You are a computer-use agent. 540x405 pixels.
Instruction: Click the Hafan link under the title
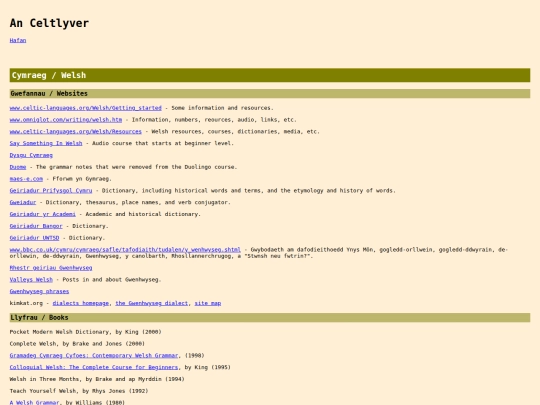(x=18, y=40)
